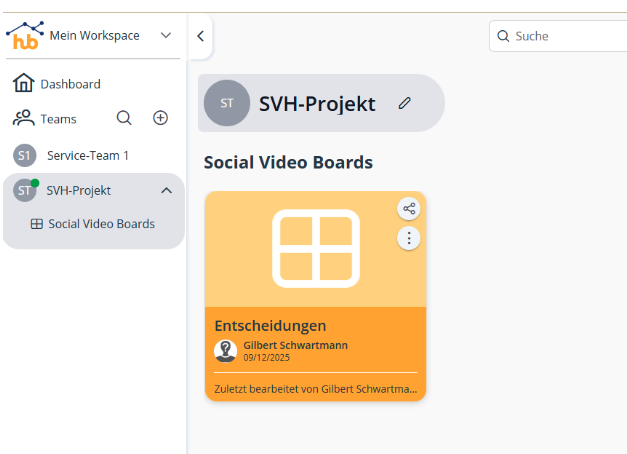The image size is (627, 454).
Task: Click the Entscheidungen board title
Action: [x=270, y=325]
